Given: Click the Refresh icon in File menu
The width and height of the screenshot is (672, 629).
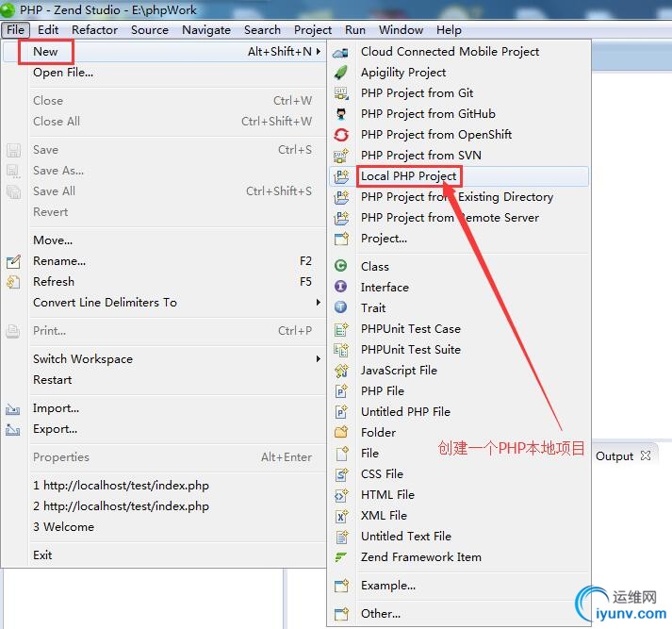Looking at the screenshot, I should 13,282.
